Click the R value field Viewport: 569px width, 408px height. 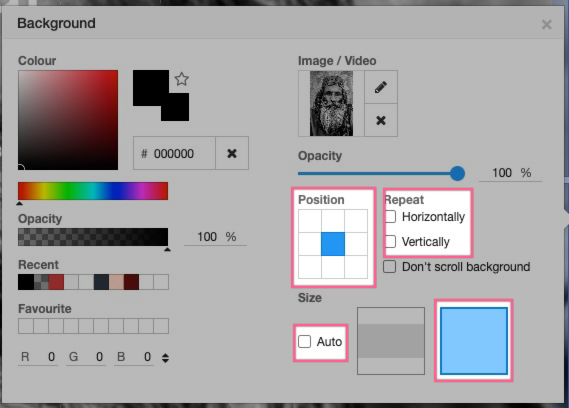[x=38, y=357]
